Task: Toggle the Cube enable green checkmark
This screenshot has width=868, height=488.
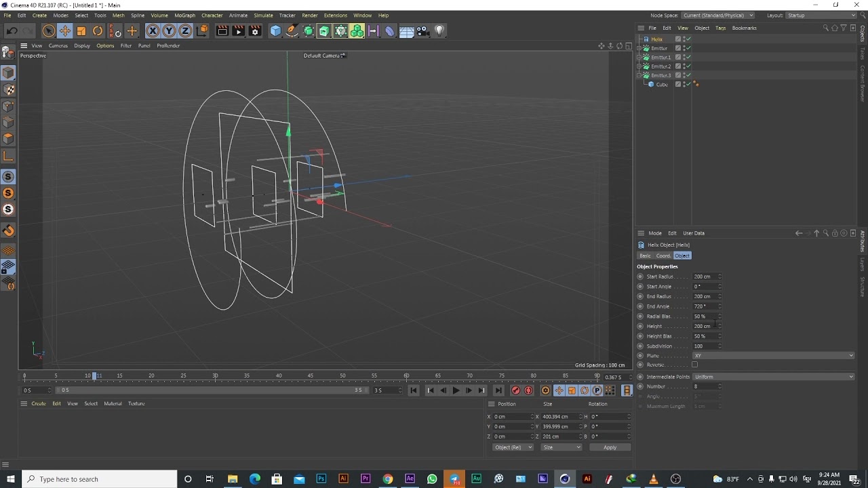Action: [688, 84]
